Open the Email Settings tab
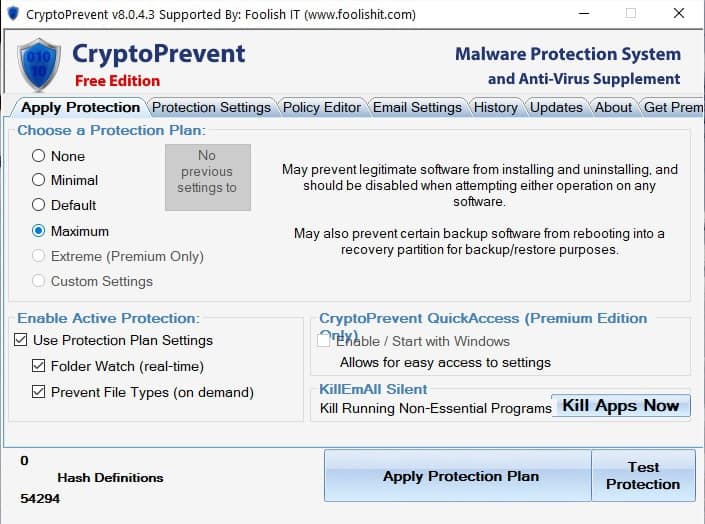This screenshot has width=705, height=524. (417, 107)
